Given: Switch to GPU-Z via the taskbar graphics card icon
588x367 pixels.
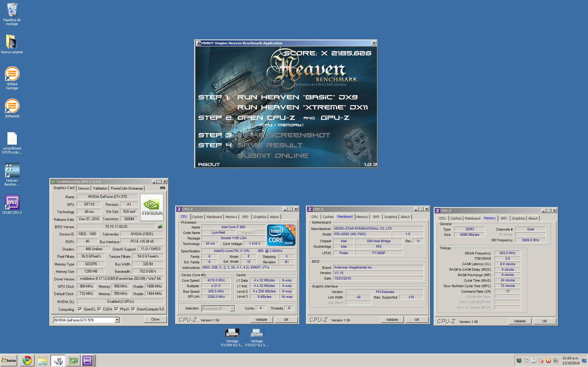Looking at the screenshot, I should [73, 361].
